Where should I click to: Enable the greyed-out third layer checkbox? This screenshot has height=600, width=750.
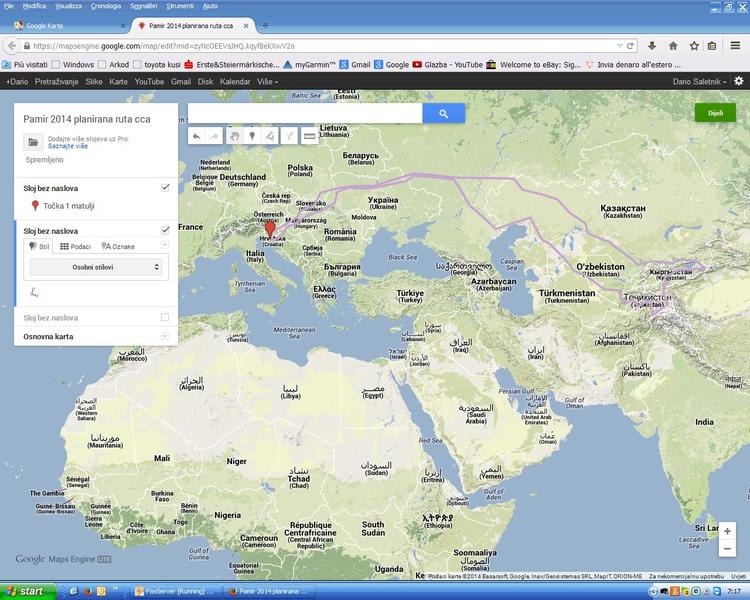pos(165,317)
